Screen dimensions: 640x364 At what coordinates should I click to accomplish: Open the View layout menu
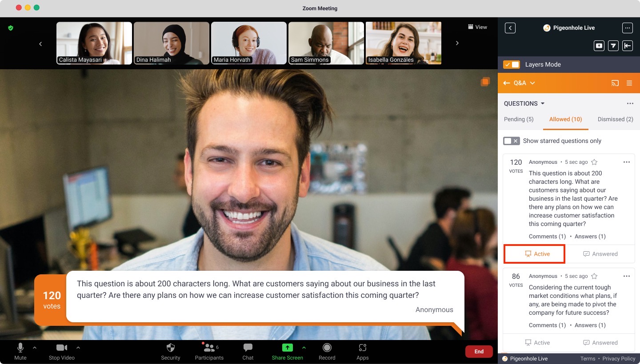(477, 27)
